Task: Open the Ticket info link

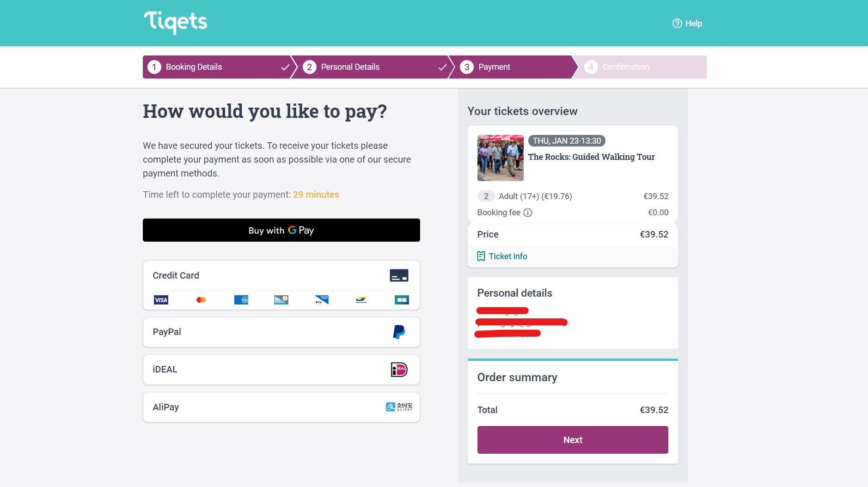Action: click(502, 256)
